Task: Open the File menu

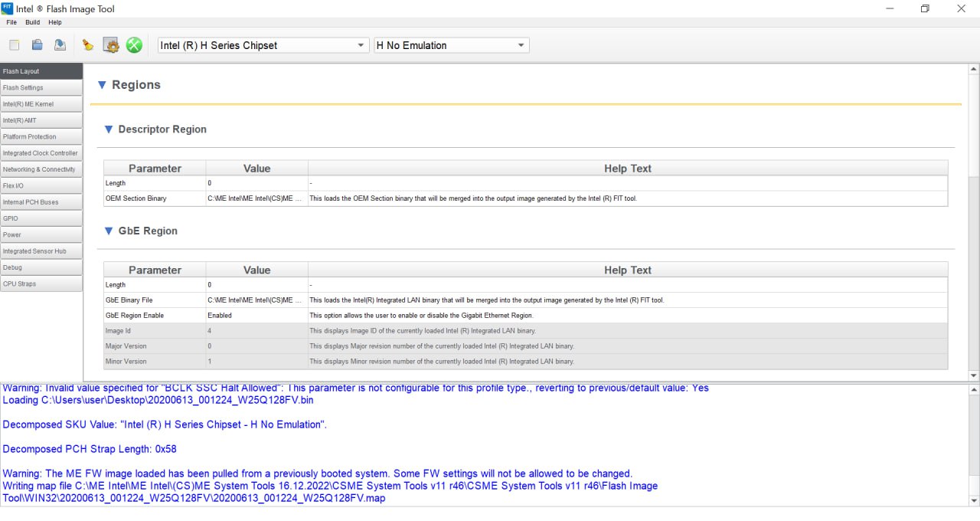Action: pyautogui.click(x=11, y=22)
